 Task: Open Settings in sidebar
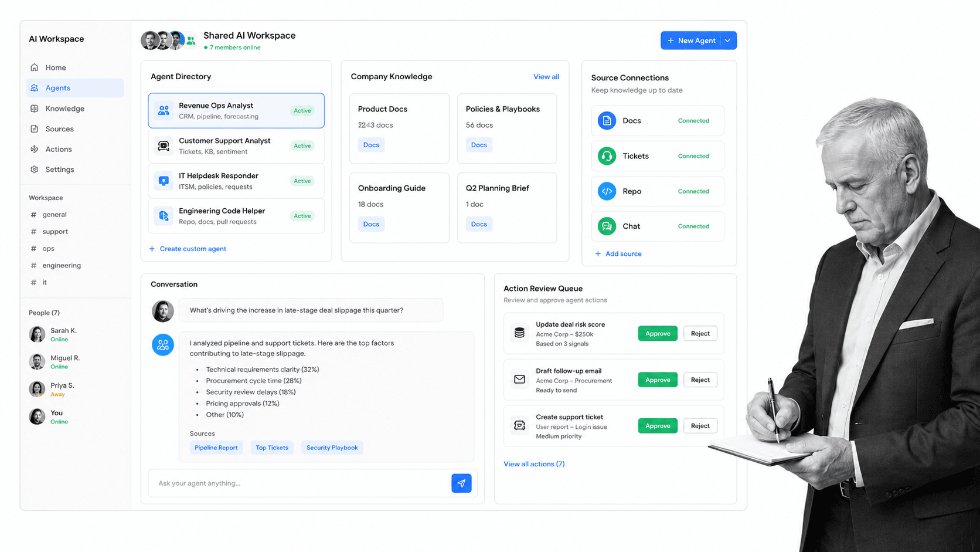tap(75, 170)
